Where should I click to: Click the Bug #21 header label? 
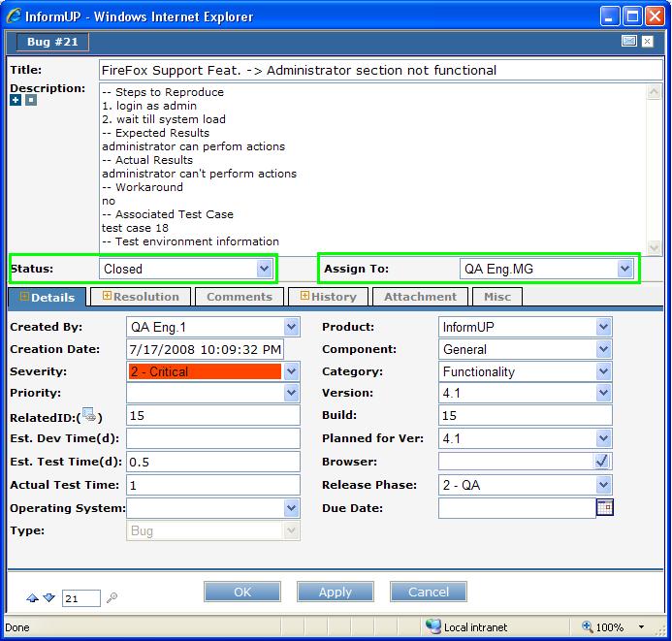pos(52,42)
